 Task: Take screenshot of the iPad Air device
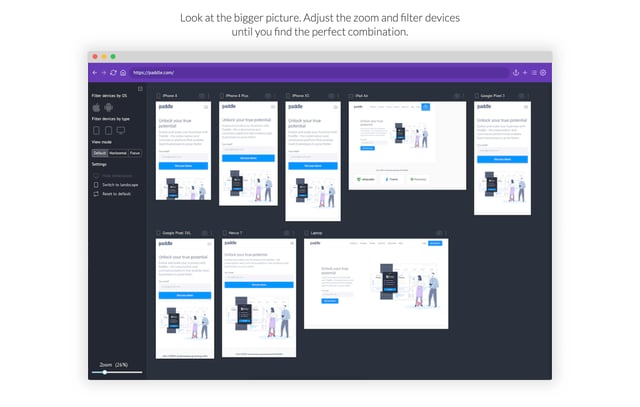[x=457, y=96]
